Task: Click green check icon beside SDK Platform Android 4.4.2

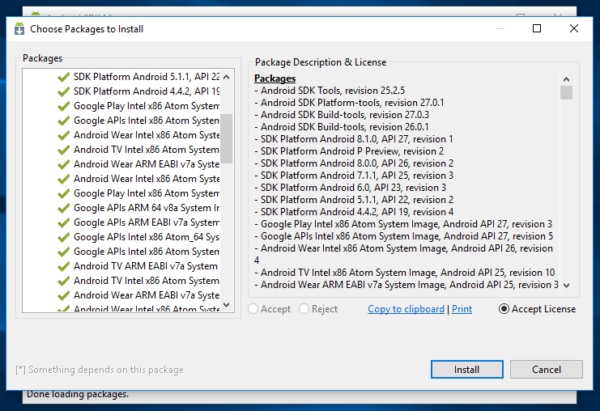Action: point(64,91)
